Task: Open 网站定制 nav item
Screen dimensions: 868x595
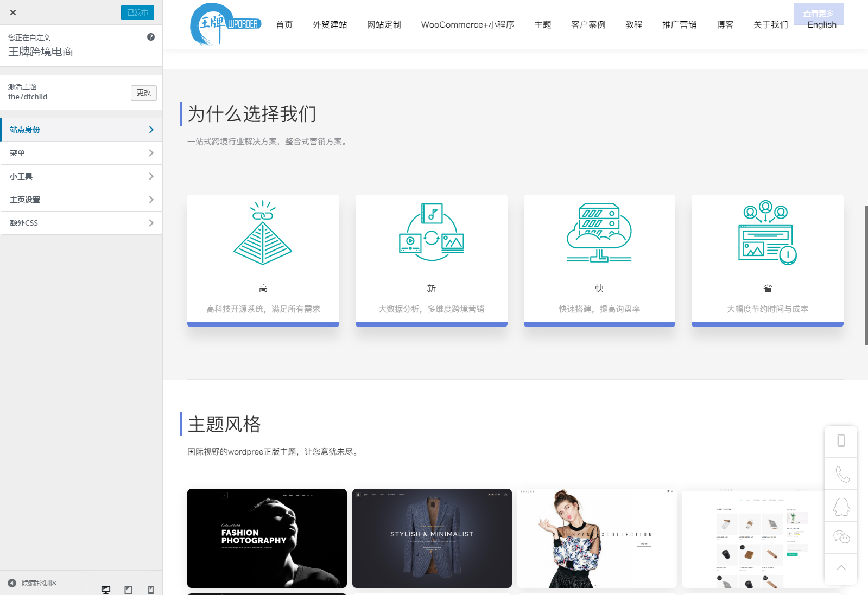Action: (384, 24)
